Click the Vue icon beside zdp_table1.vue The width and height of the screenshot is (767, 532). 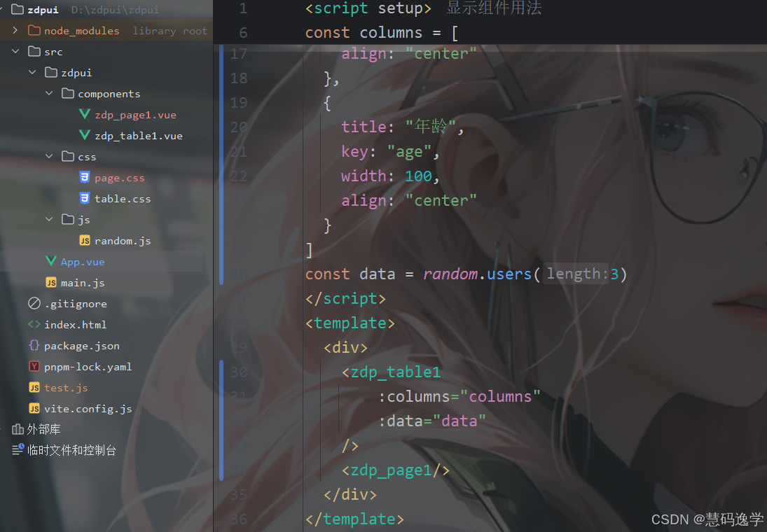85,135
